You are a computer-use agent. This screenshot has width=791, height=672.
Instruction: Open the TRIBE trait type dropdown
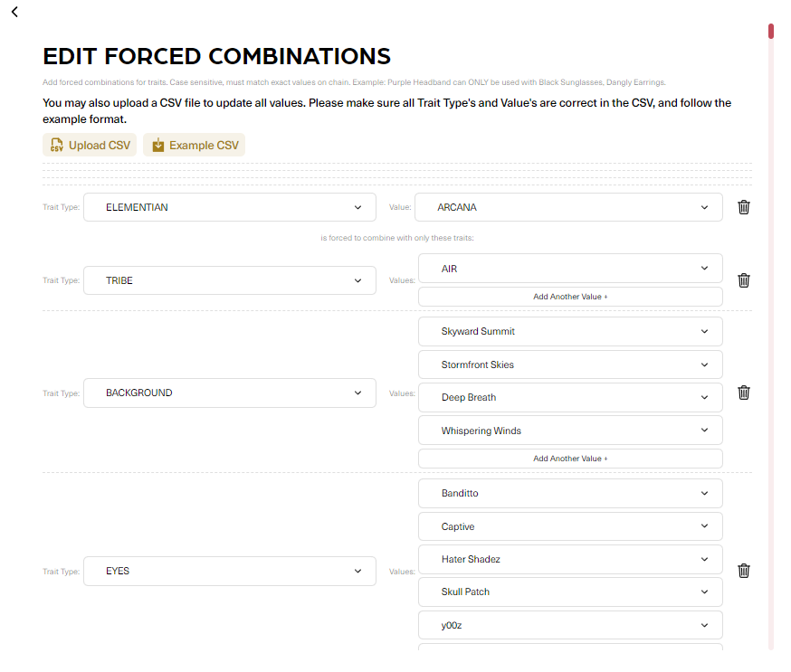pos(230,280)
